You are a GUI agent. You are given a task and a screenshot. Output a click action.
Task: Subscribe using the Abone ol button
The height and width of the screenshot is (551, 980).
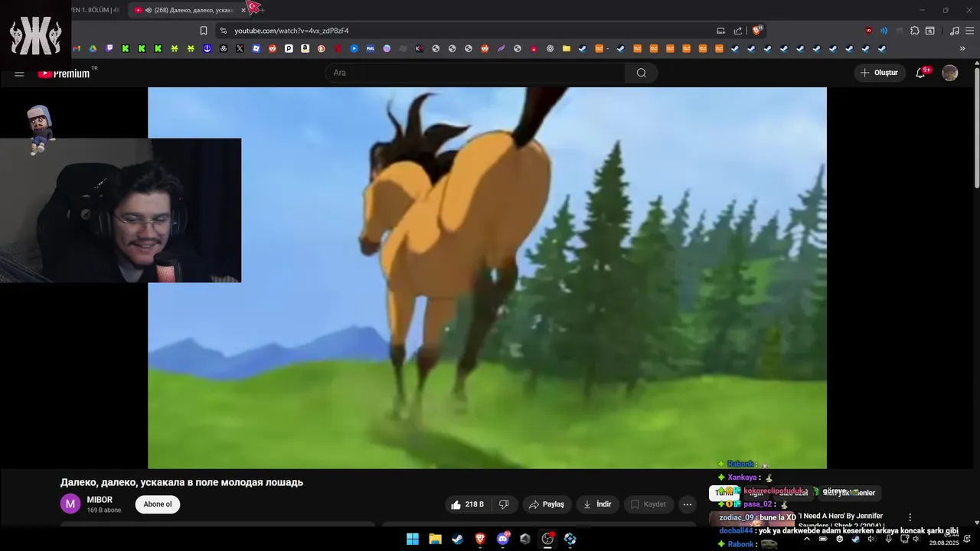click(x=158, y=504)
